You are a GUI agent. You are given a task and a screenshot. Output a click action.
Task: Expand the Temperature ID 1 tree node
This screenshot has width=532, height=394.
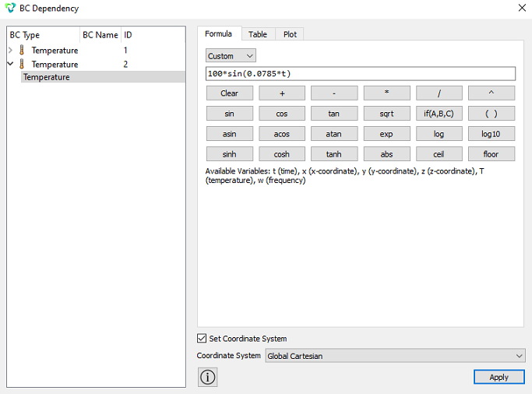(11, 50)
